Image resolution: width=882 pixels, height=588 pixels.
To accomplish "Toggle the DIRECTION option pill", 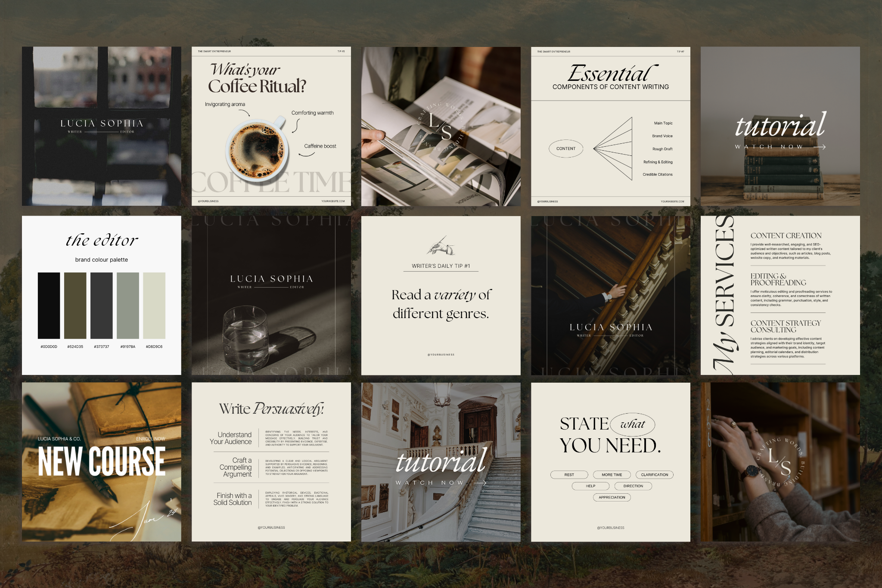I will click(633, 486).
